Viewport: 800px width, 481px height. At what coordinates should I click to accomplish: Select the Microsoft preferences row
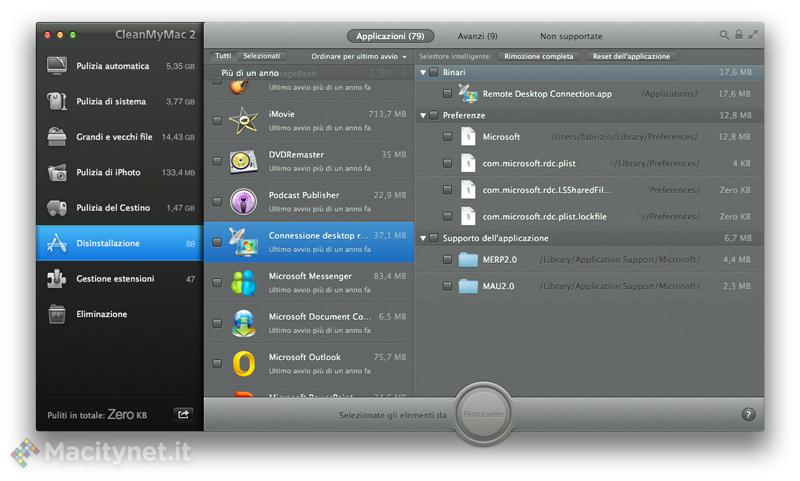(x=589, y=137)
